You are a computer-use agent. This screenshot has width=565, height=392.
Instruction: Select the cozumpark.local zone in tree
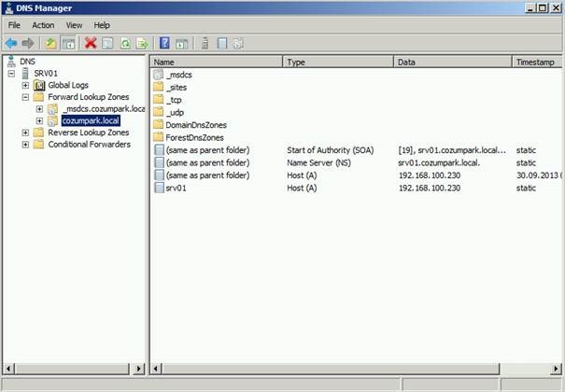pos(91,120)
